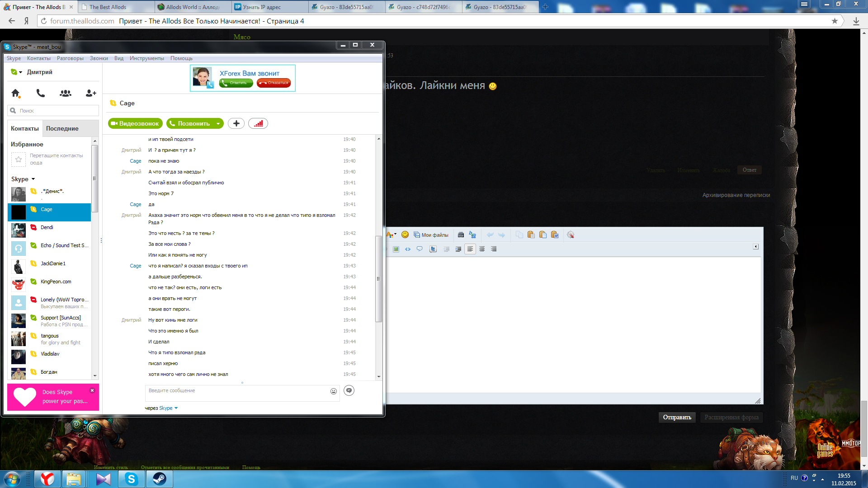Toggle the Skype contacts section expander
Viewport: 868px width, 488px height.
point(33,179)
